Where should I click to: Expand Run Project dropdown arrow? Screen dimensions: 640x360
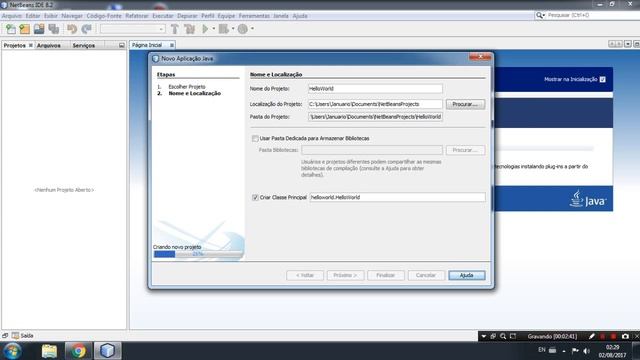click(213, 29)
